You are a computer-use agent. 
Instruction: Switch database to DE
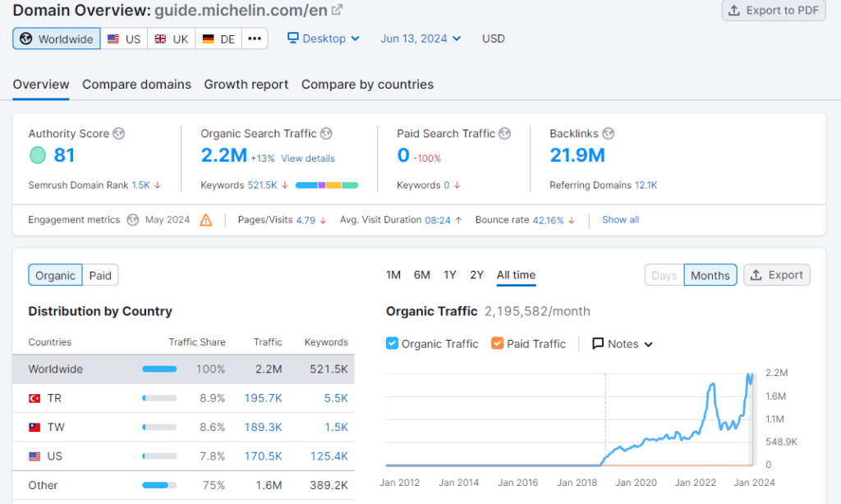click(218, 39)
